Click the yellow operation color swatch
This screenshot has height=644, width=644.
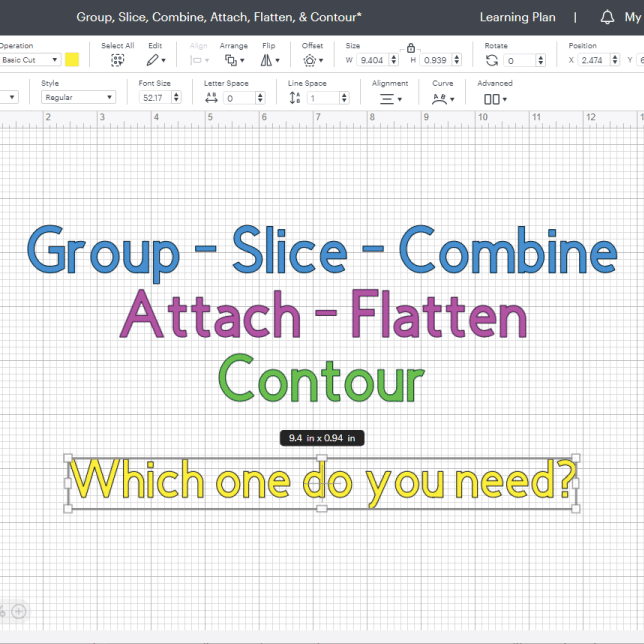72,60
